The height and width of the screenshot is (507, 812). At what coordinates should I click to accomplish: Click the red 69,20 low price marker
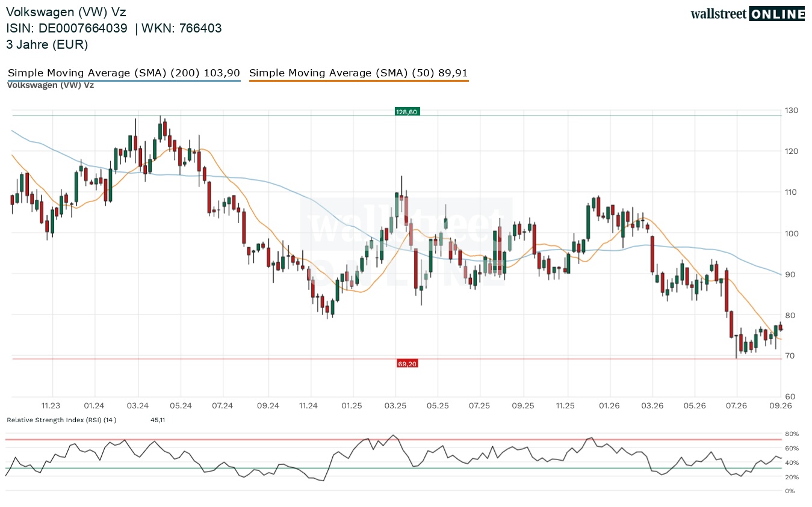[x=407, y=363]
